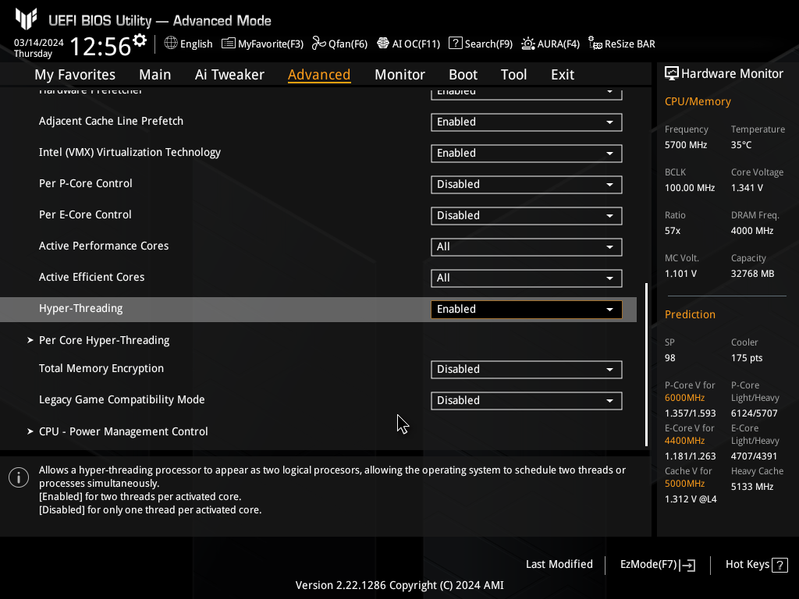This screenshot has width=799, height=599.
Task: Switch to the Ai Tweaker tab
Action: [229, 74]
